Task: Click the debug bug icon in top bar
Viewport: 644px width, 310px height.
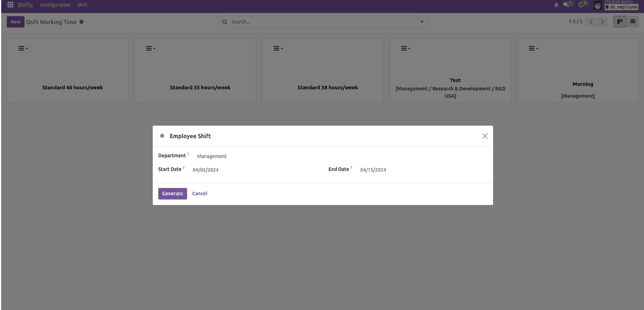Action: pos(556,5)
